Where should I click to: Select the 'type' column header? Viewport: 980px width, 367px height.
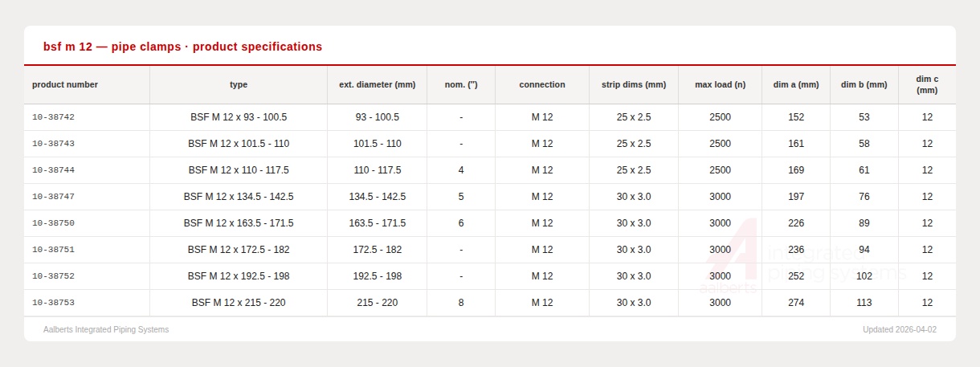click(239, 84)
